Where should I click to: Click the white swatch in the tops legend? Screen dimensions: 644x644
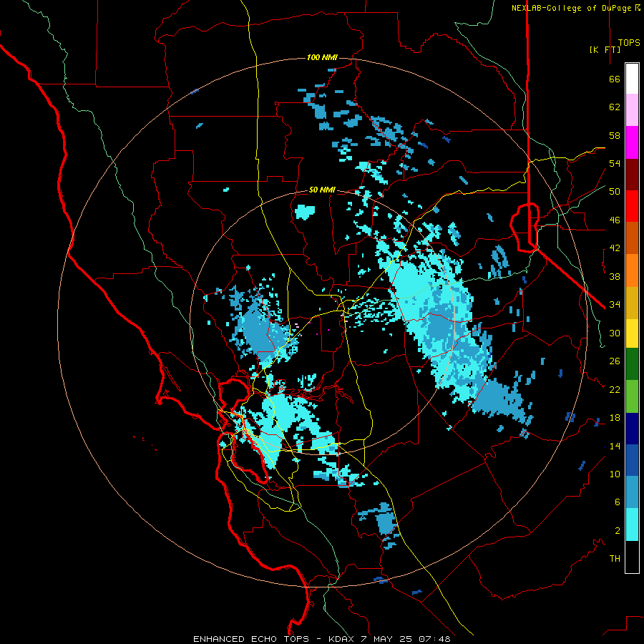(x=632, y=79)
